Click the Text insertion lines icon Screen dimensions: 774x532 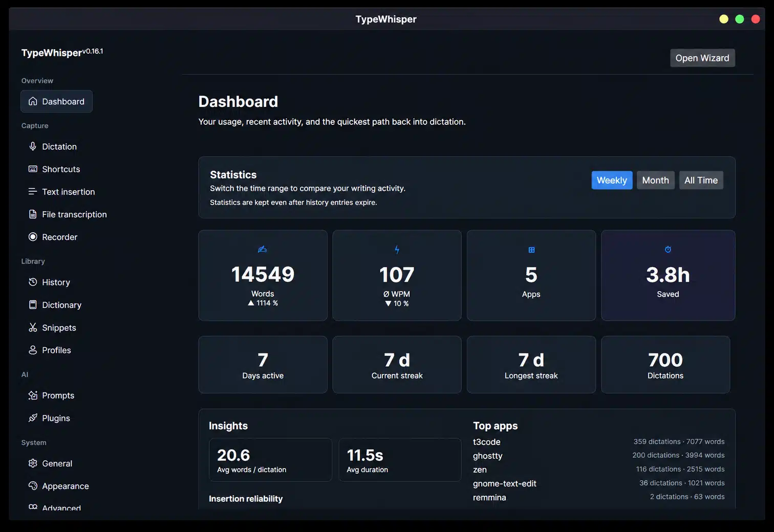33,191
